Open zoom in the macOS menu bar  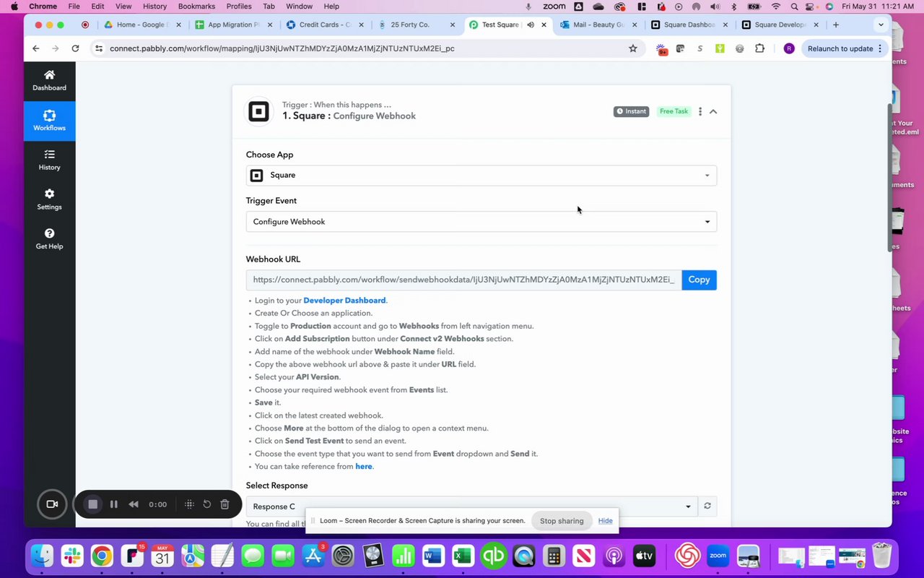(554, 7)
